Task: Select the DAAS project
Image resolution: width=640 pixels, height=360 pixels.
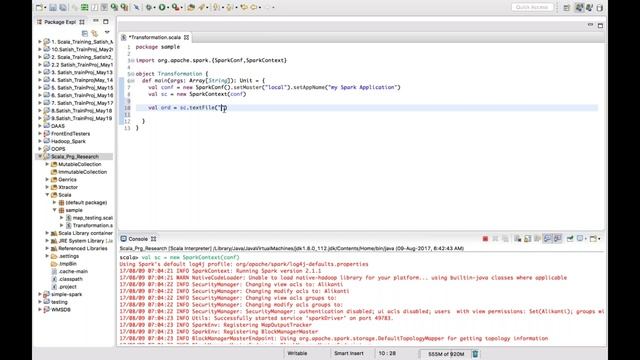Action: [54, 126]
